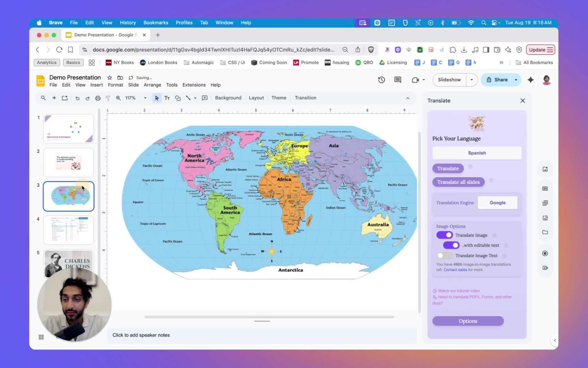Viewport: 588px width, 368px height.
Task: Open the Spanish language picker
Action: 477,153
